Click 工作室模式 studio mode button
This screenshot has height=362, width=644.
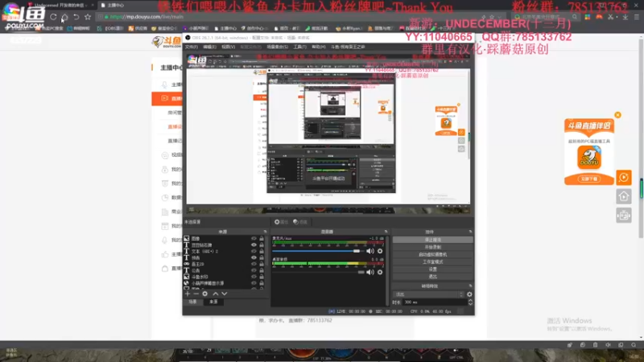pos(432,262)
